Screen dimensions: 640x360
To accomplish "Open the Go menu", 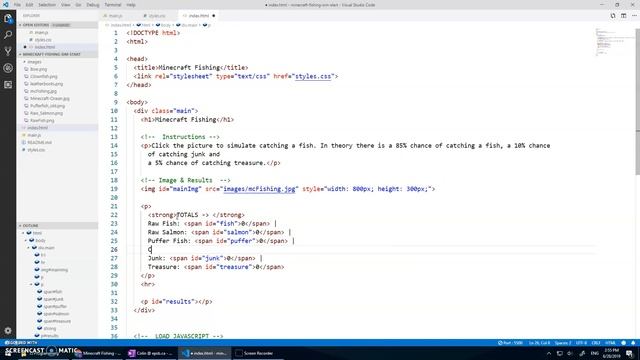I will [x=78, y=5].
